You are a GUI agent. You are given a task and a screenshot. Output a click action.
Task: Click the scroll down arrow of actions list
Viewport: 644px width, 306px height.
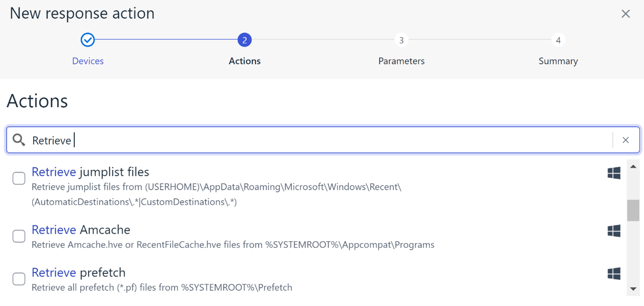click(633, 289)
